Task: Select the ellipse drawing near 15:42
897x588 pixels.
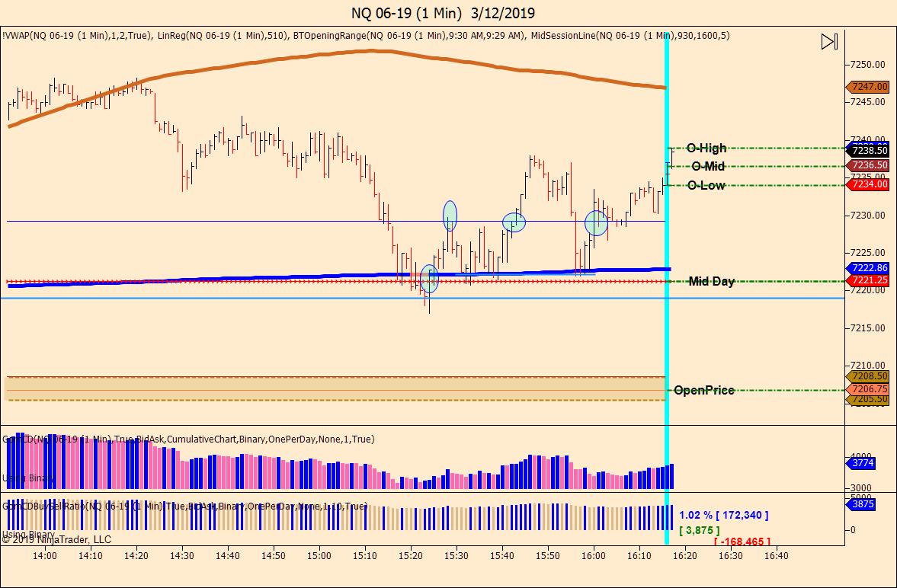Action: coord(514,222)
